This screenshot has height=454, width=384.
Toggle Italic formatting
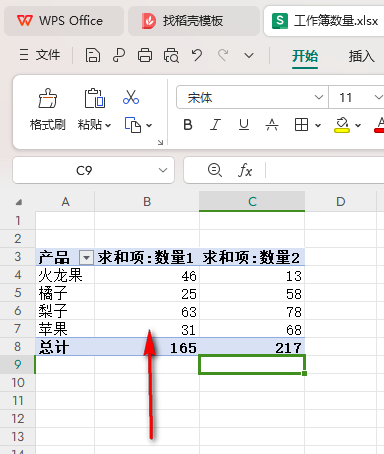tap(216, 125)
